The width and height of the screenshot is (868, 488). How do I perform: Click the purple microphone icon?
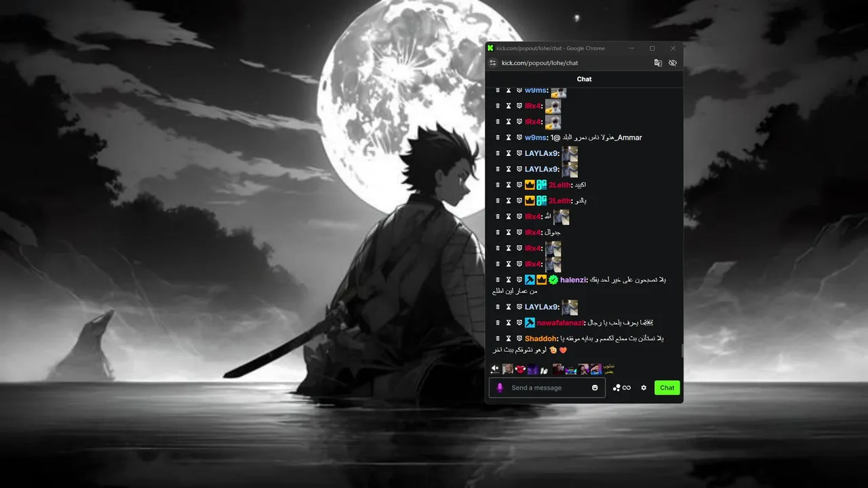[x=500, y=388]
